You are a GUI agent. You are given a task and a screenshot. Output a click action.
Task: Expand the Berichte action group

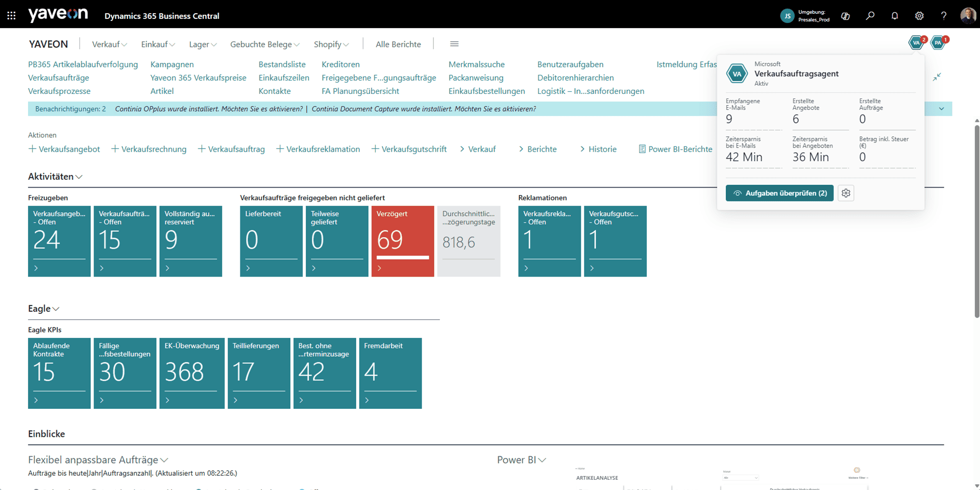537,149
